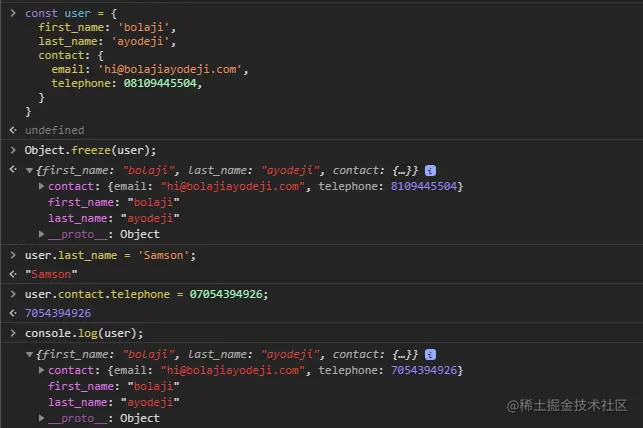
Task: Click telephone: 08109445504 in the declaration
Action: click(x=127, y=83)
